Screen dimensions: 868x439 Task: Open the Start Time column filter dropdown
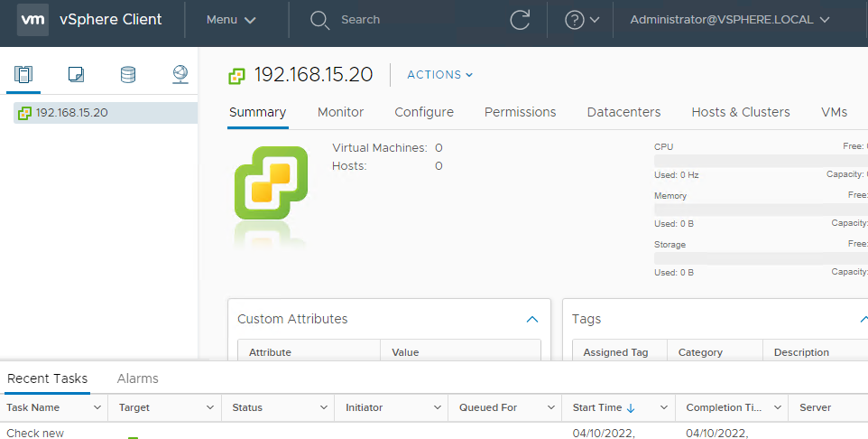(x=664, y=407)
